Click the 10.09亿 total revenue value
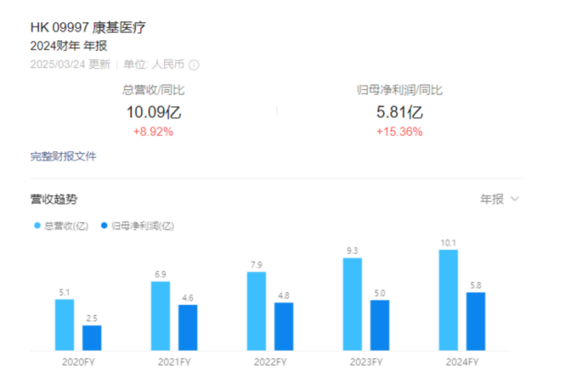 coord(154,112)
